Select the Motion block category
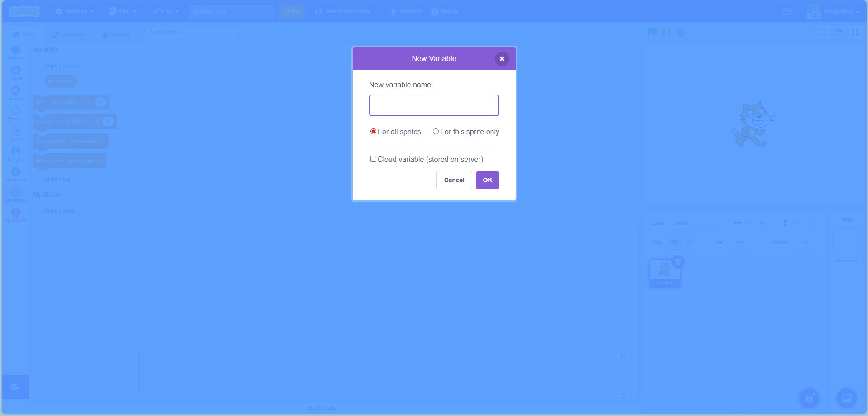The width and height of the screenshot is (868, 416). pyautogui.click(x=16, y=52)
